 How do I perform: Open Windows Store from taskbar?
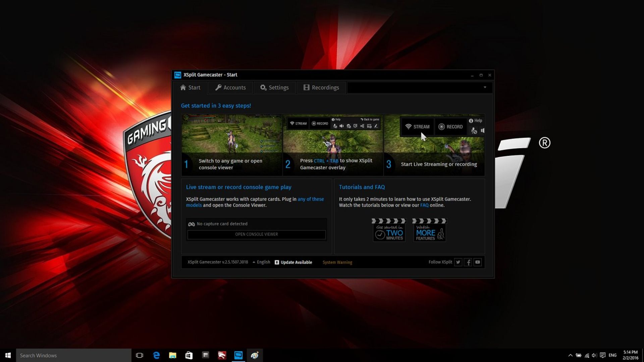[189, 355]
